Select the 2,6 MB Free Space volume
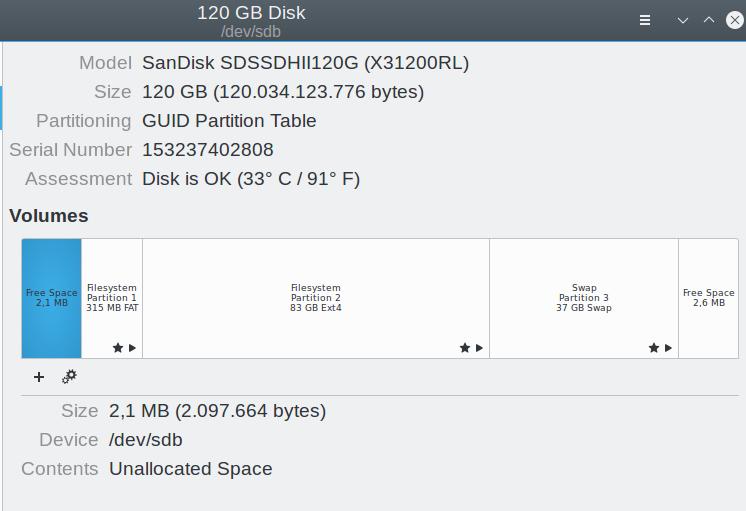 (708, 298)
